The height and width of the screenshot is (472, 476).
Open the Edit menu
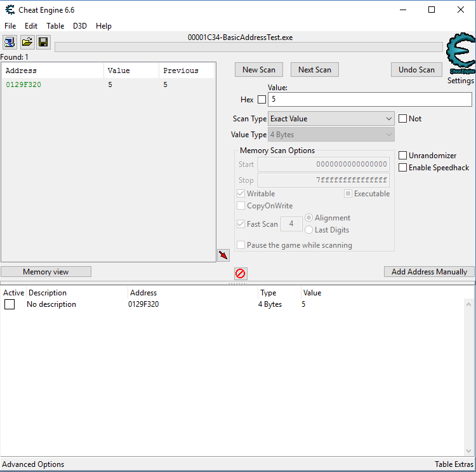click(31, 26)
